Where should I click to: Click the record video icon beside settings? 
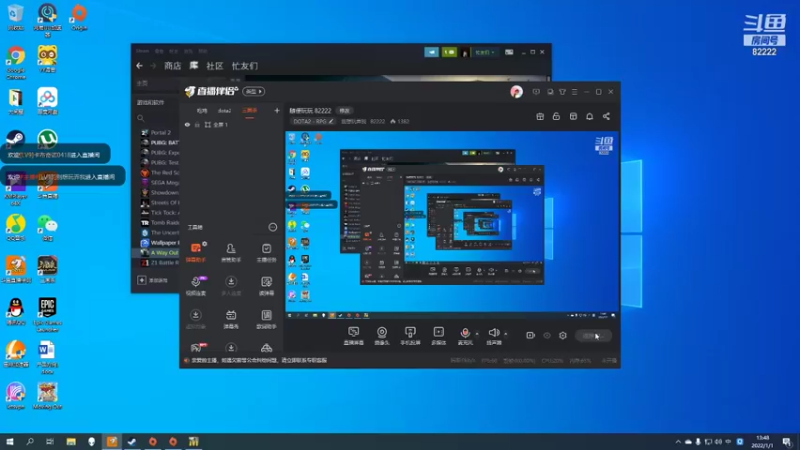click(531, 335)
